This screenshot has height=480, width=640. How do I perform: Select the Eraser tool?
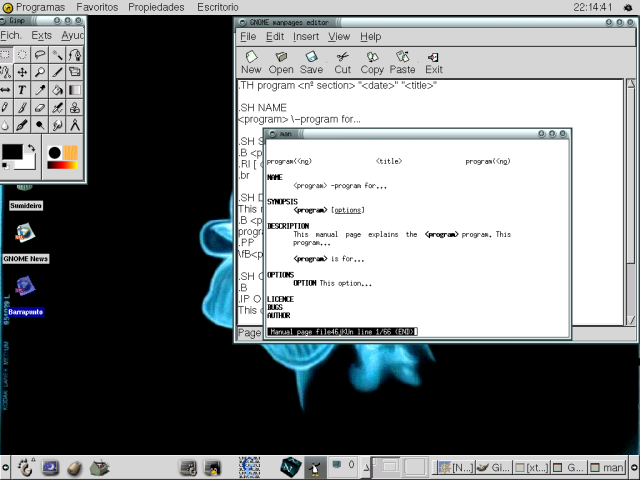click(40, 107)
